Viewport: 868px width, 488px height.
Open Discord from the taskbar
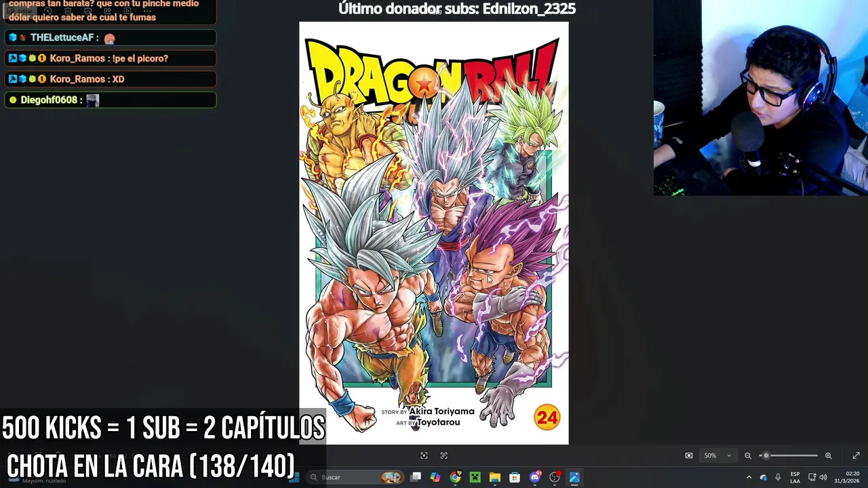[x=535, y=477]
